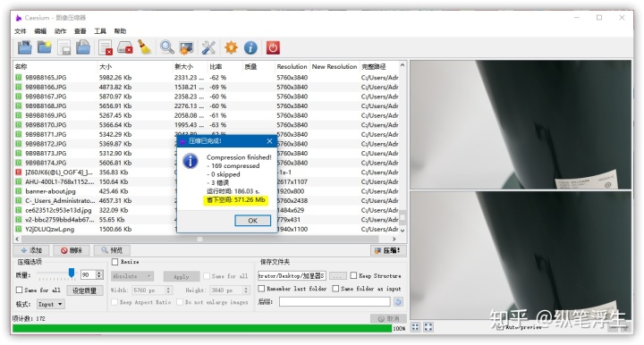Toggle the Resize checkbox
Image resolution: width=644 pixels, height=345 pixels.
pos(115,262)
